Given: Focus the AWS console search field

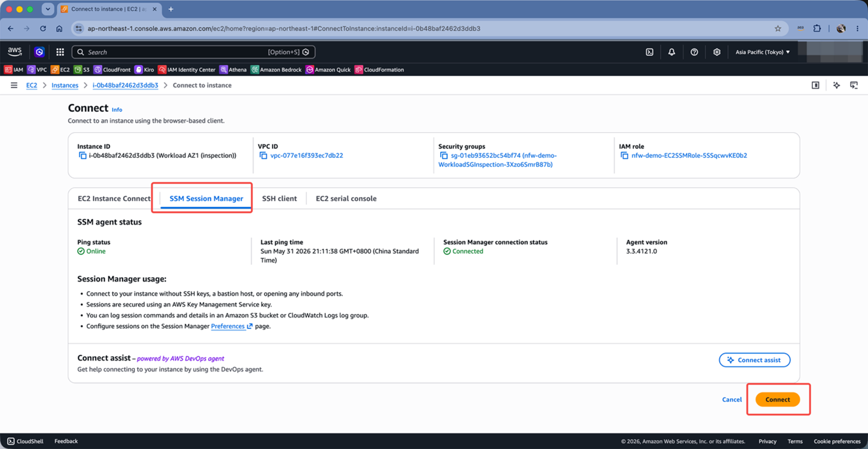Looking at the screenshot, I should point(193,52).
